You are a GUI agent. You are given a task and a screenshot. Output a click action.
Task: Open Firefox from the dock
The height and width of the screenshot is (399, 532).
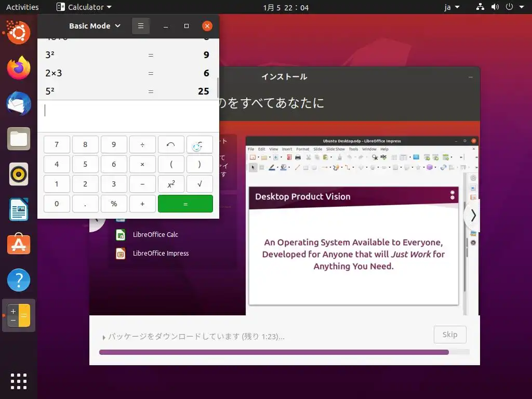[19, 68]
